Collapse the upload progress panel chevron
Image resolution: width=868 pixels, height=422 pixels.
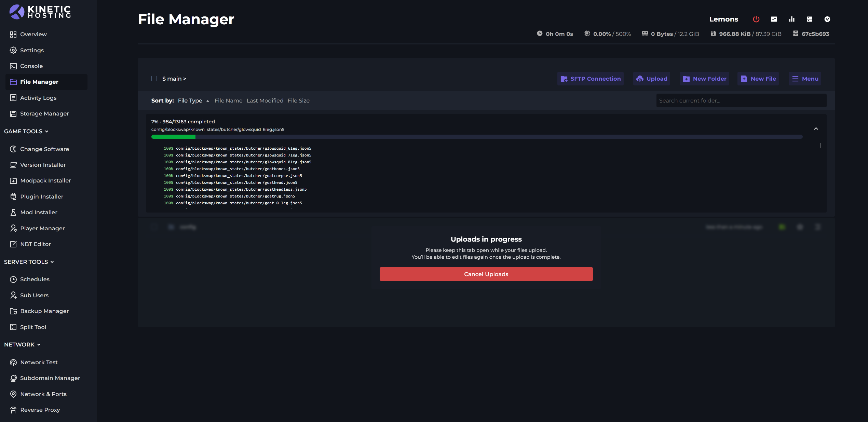click(x=816, y=128)
